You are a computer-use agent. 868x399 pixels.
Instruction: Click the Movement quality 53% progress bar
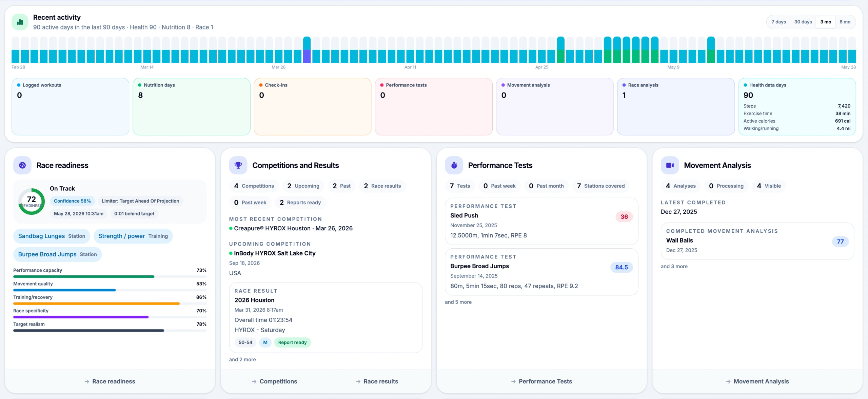click(110, 290)
